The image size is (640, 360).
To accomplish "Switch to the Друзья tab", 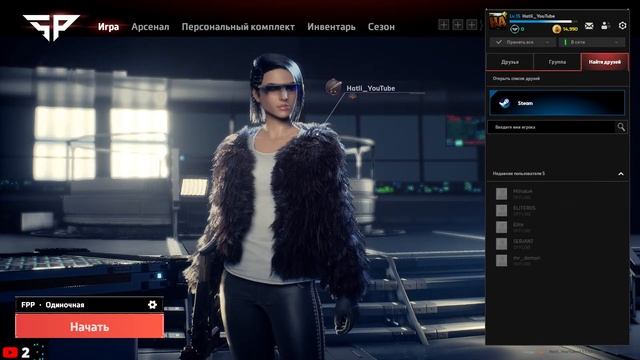I will pyautogui.click(x=510, y=62).
